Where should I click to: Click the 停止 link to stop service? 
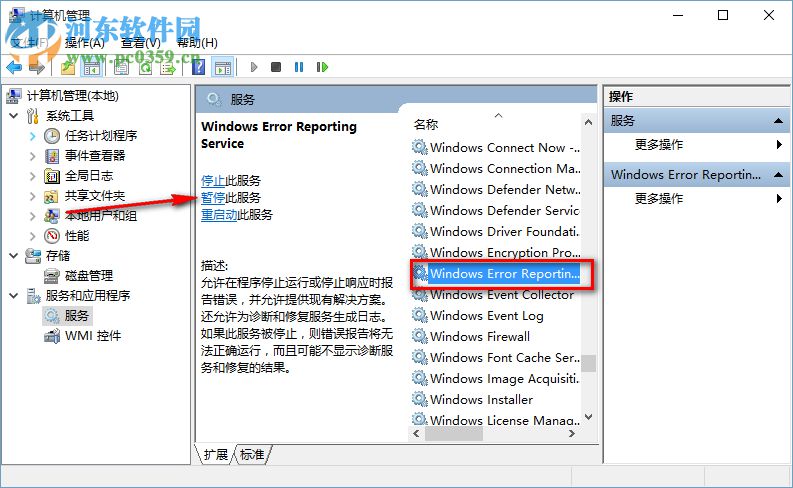point(213,181)
